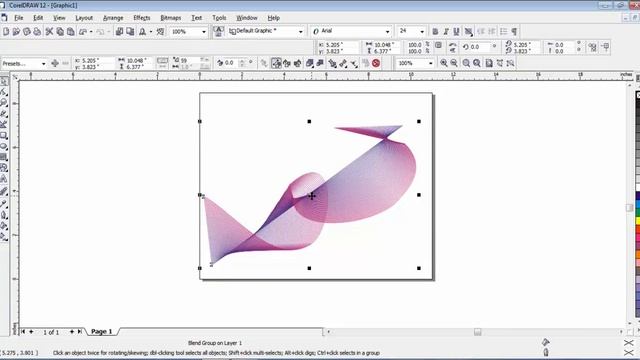
Task: Toggle the nonproportional scaling lock
Action: pos(438,46)
